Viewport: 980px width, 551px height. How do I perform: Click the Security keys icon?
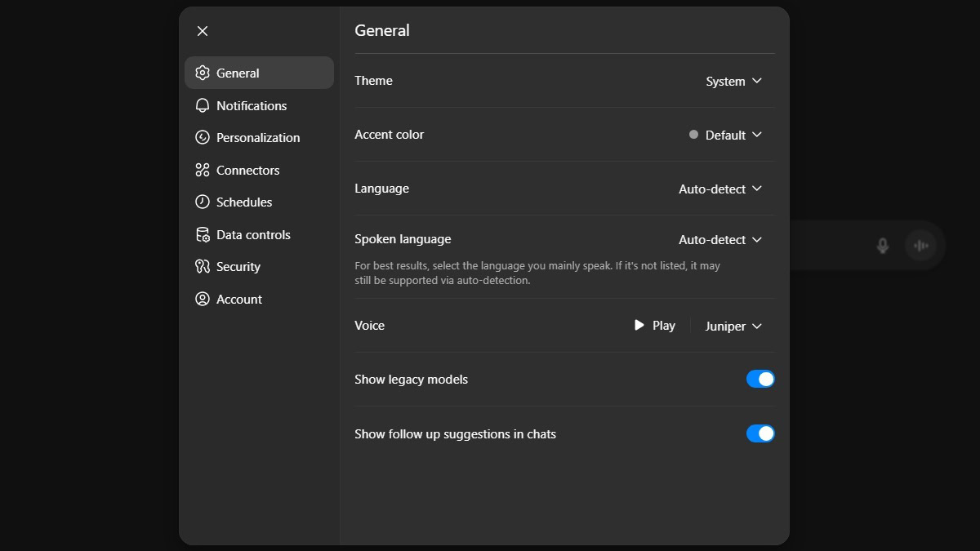click(203, 266)
